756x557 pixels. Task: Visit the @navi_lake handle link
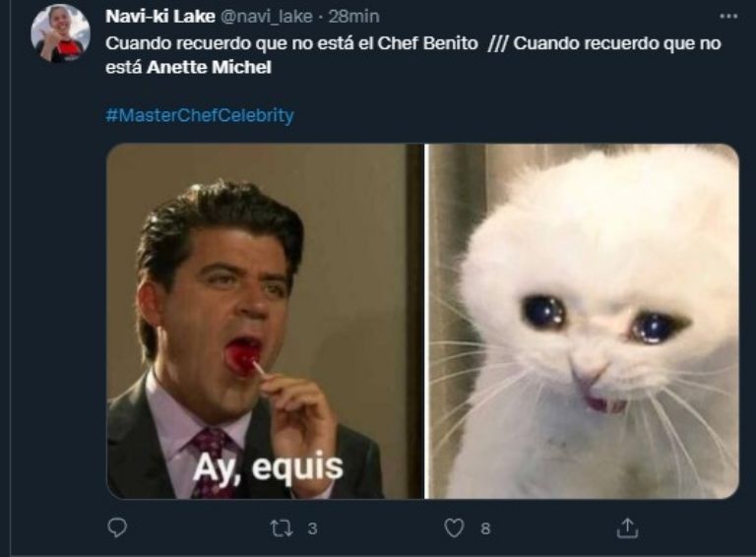click(267, 17)
